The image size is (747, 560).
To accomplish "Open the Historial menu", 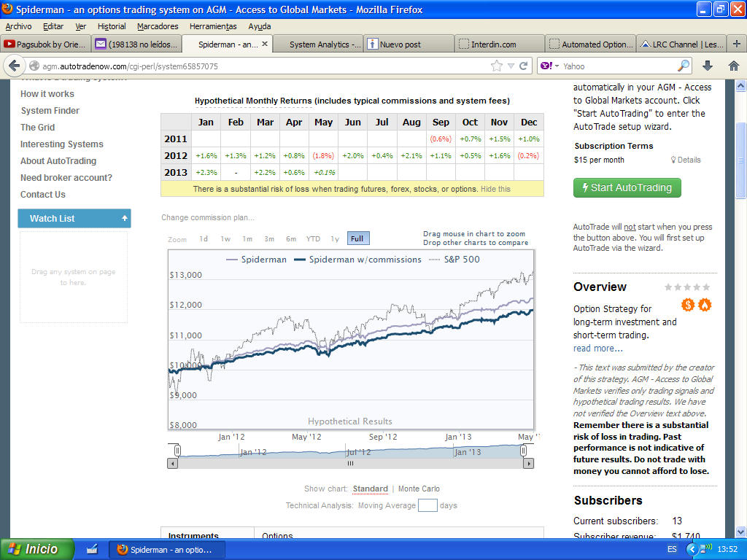I will point(112,26).
